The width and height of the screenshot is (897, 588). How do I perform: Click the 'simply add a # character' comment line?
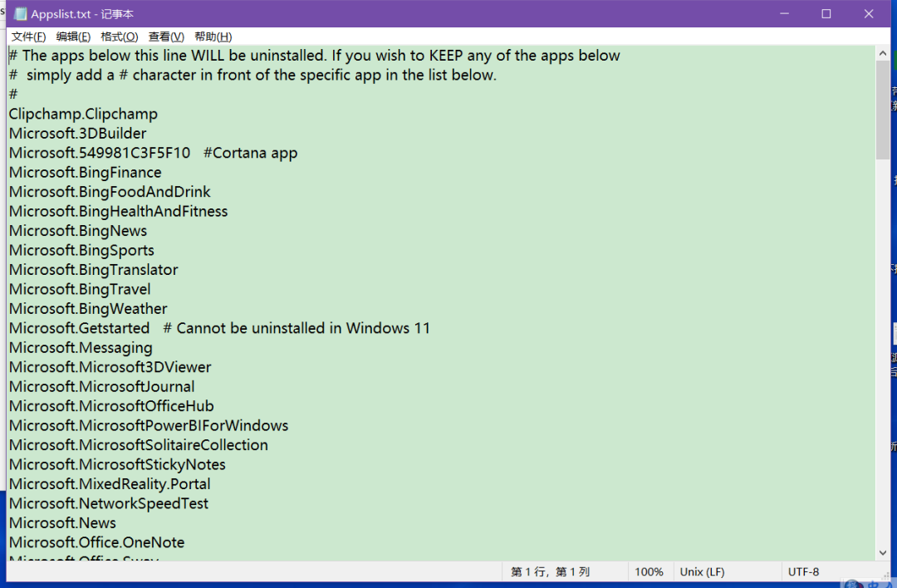click(x=252, y=75)
